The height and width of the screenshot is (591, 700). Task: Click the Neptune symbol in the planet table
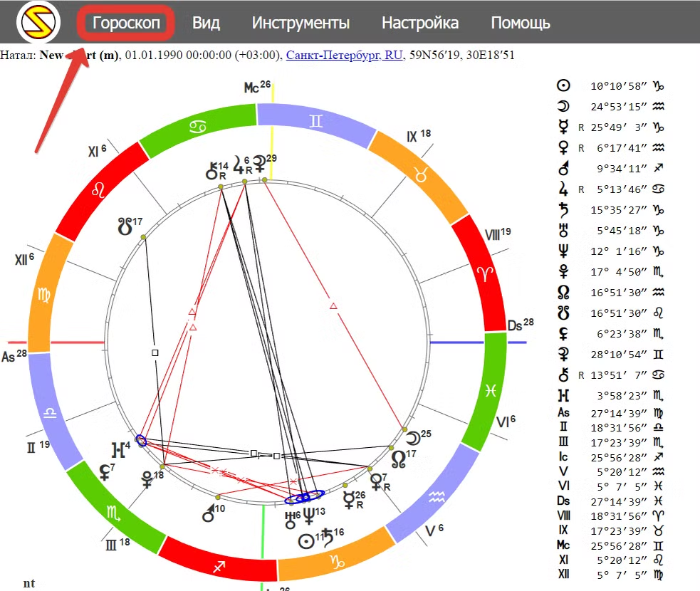563,251
